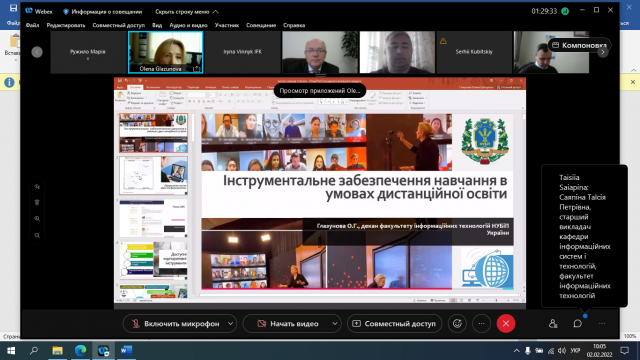The image size is (640, 360).
Task: Switch the УКР keyboard language indicator
Action: (x=576, y=351)
